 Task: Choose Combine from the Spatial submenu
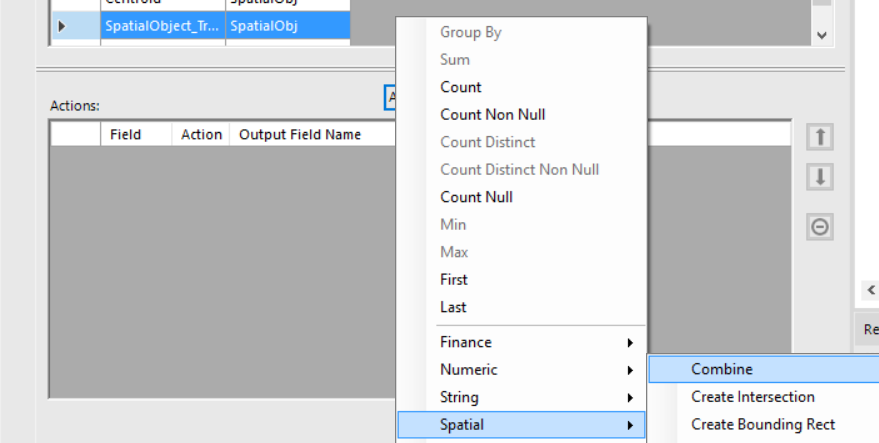pos(722,369)
